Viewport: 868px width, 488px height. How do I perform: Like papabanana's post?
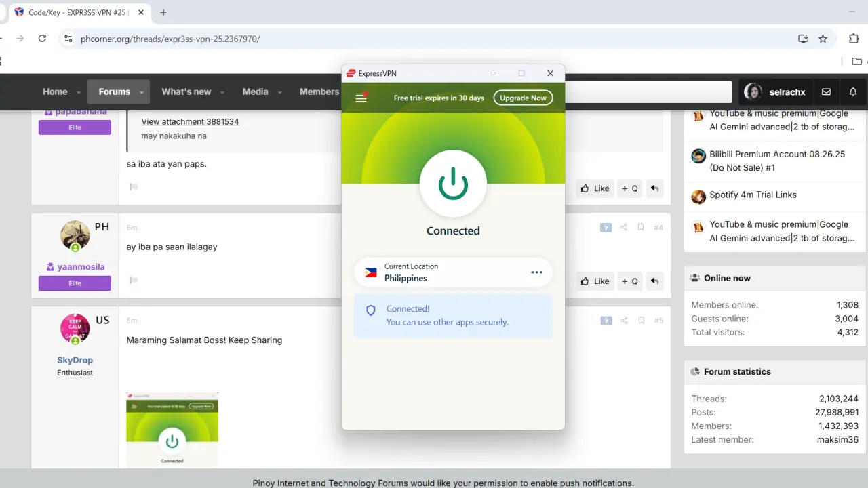coord(595,188)
